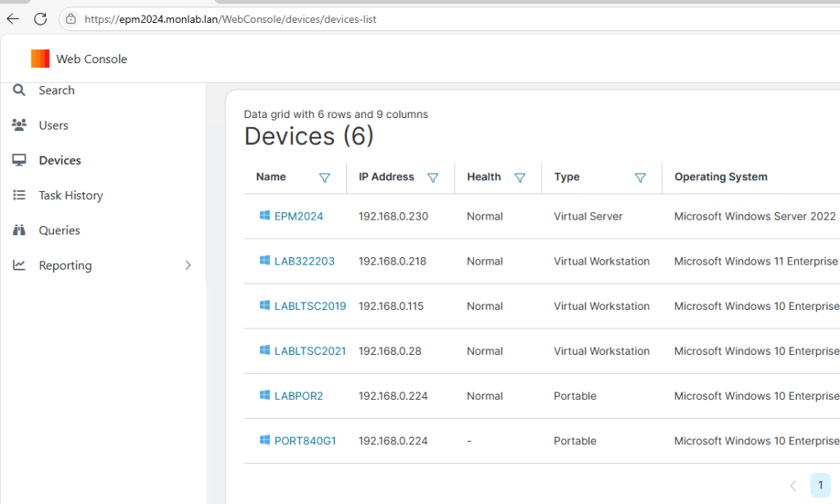
Task: Select Devices in the sidebar menu
Action: pyautogui.click(x=60, y=161)
